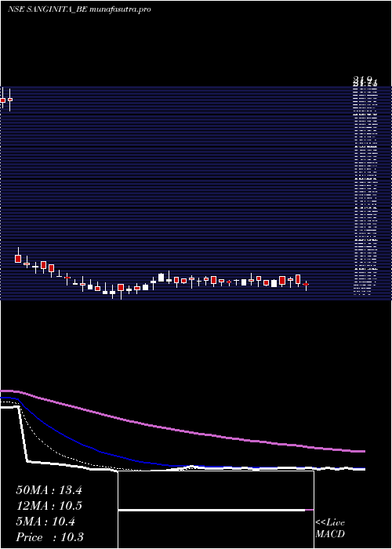This screenshot has width=392, height=549.
Task: Click the 5MA : 10.4 label
Action: (45, 522)
